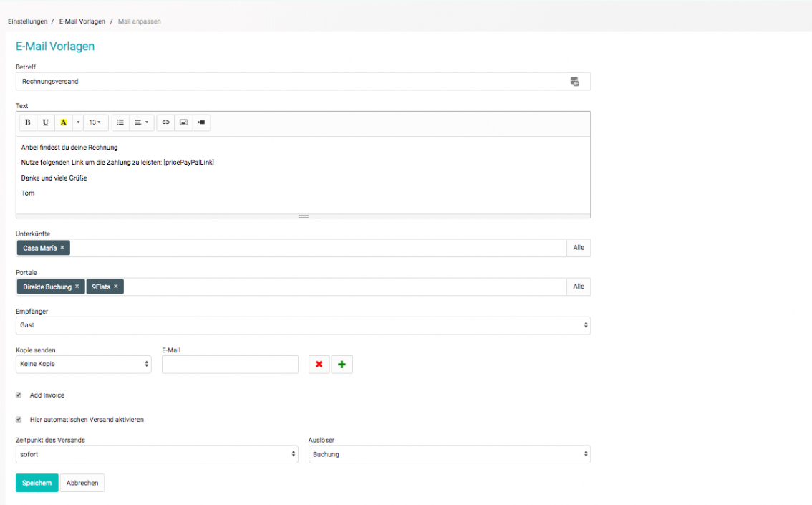Image resolution: width=812 pixels, height=505 pixels.
Task: Insert a hyperlink using the link icon
Action: (165, 122)
